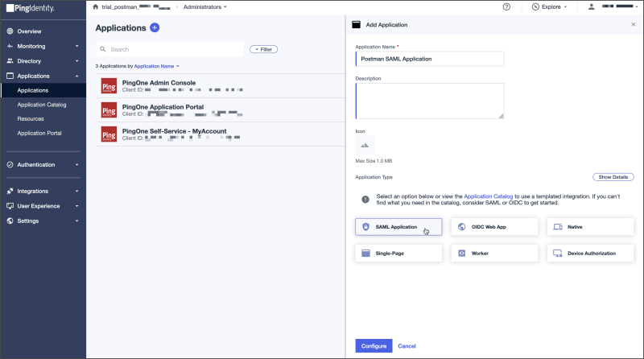Click the Cancel link
Screen dimensions: 644x359
click(407, 346)
